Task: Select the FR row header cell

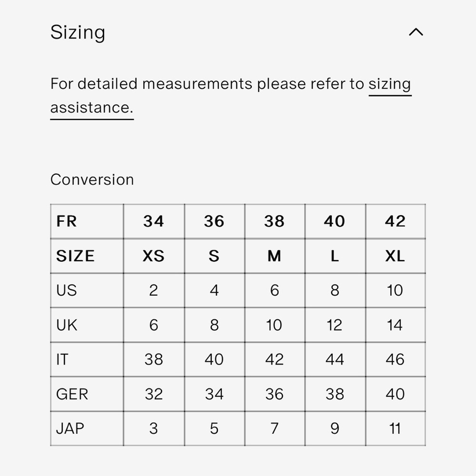Action: click(67, 221)
